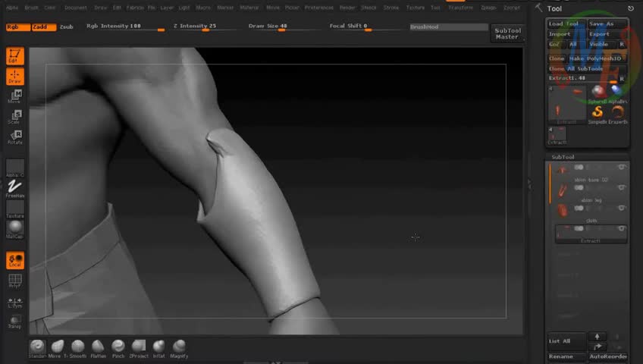Switch to the Scale transform tool

tap(14, 118)
